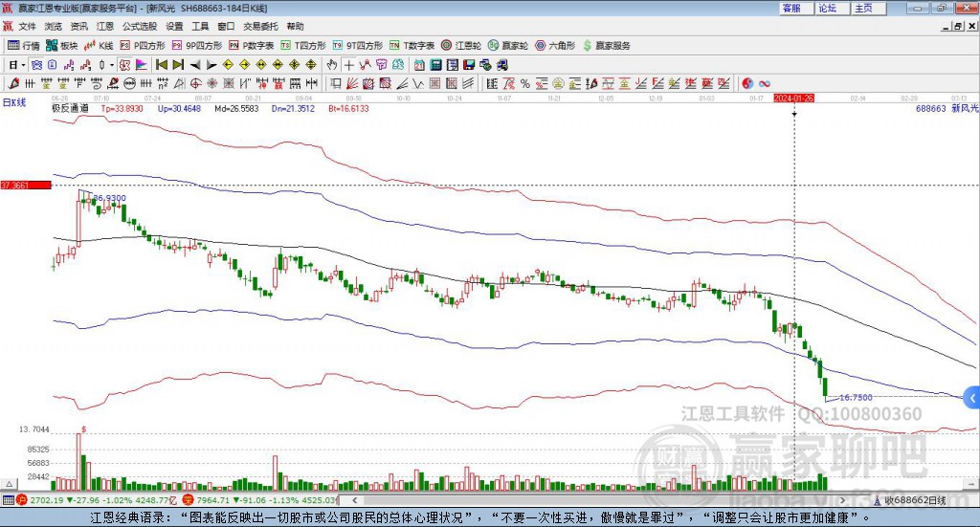Launch the 赢家轮 wheel tool
Viewport: 980px width, 527px height.
point(508,46)
